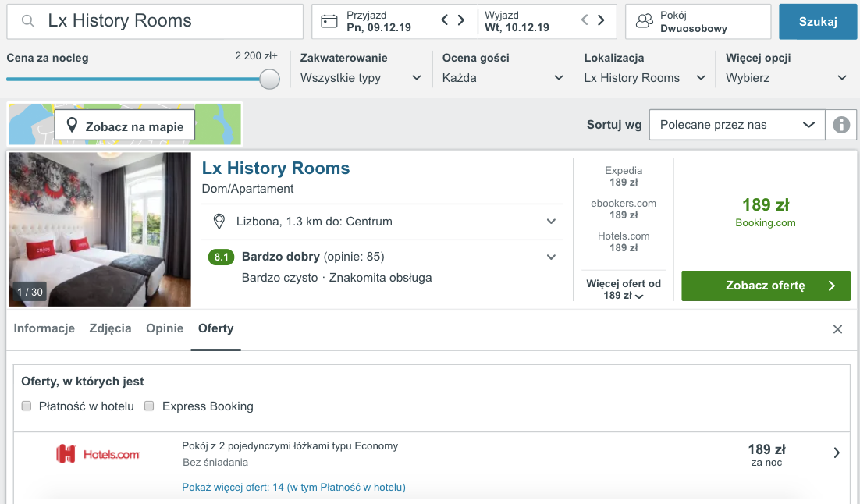Move the arrival date one day later

click(x=461, y=20)
